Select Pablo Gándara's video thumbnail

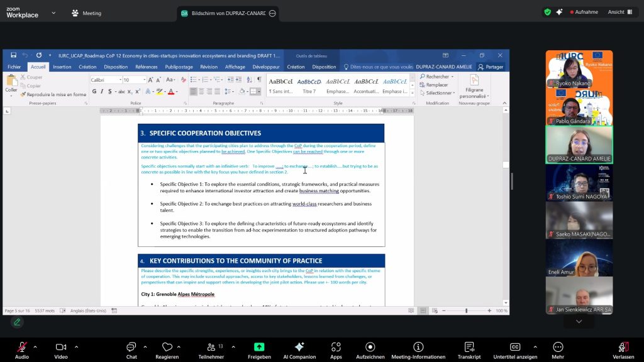pyautogui.click(x=579, y=106)
